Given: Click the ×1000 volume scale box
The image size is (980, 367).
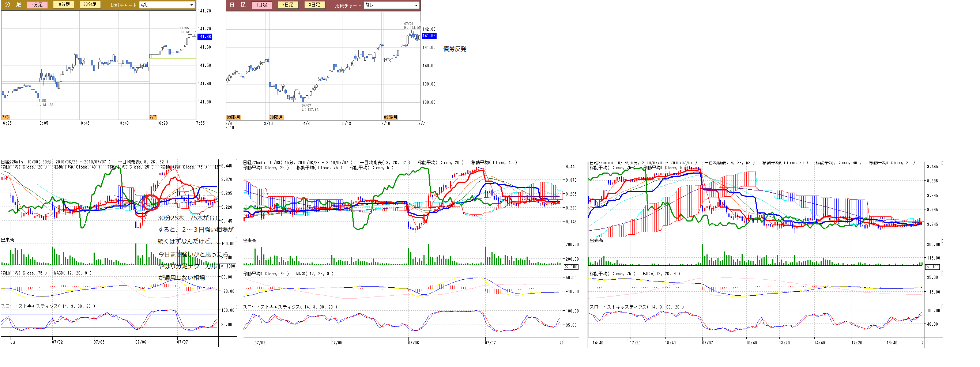Looking at the screenshot, I should (228, 266).
